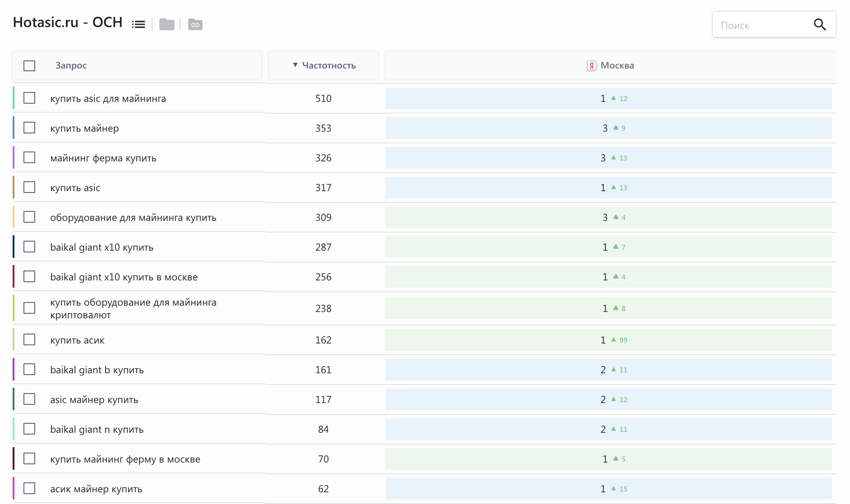Open query 'baikal giant b купить'

[x=97, y=370]
